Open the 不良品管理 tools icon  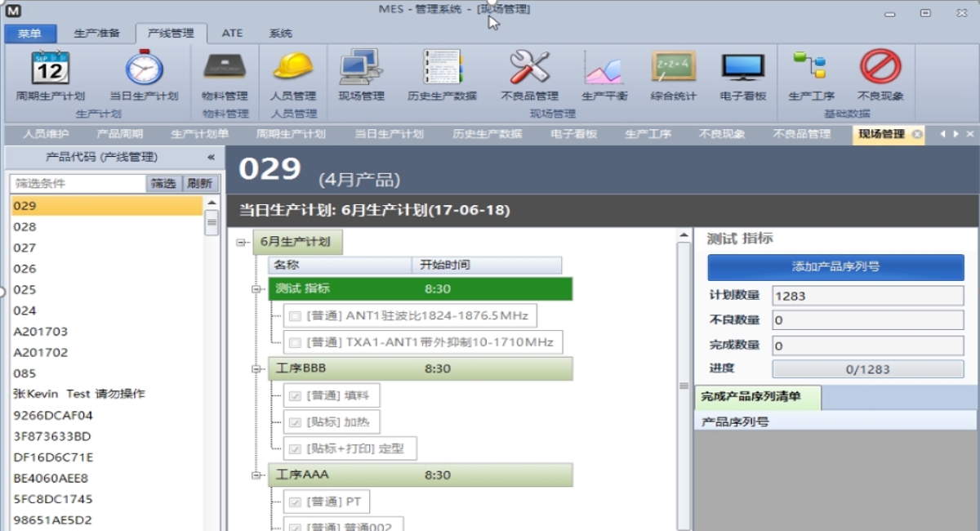tap(529, 69)
